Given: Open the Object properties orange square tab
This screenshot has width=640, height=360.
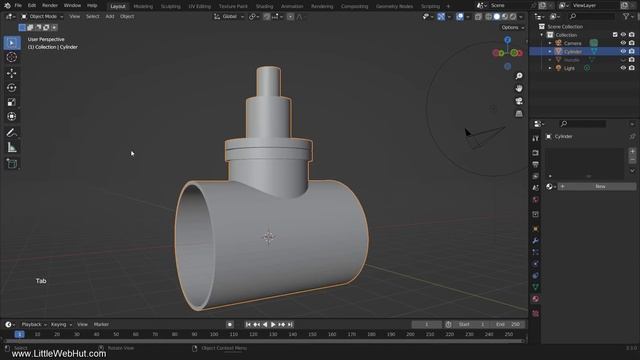Looking at the screenshot, I should tap(536, 229).
